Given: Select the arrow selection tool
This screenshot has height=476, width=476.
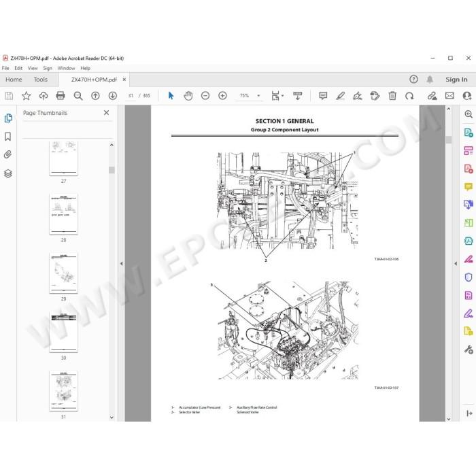Looking at the screenshot, I should 171,96.
